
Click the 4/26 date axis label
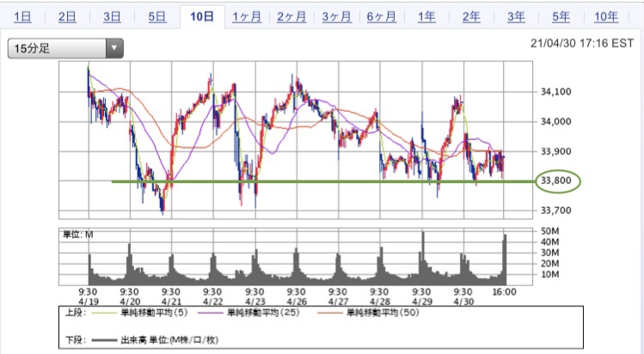[x=297, y=302]
